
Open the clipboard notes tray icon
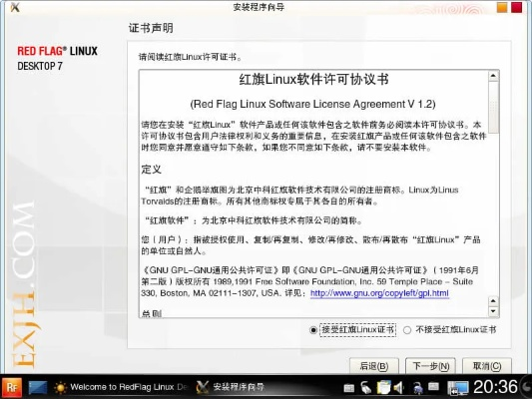383,387
